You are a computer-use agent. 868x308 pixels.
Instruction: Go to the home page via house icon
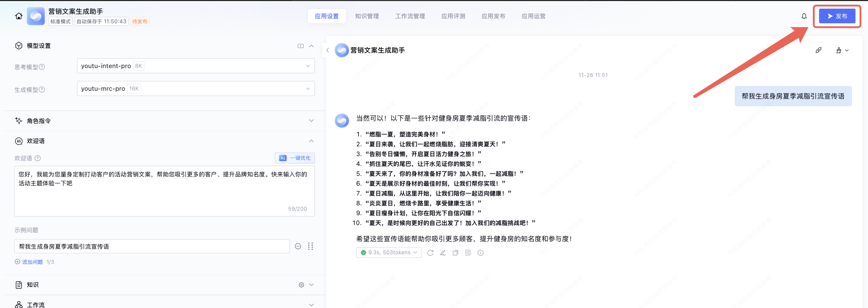(19, 16)
